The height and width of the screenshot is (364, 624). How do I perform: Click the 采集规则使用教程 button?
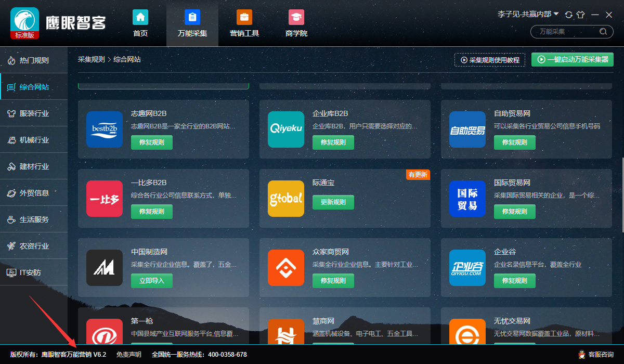pos(490,60)
